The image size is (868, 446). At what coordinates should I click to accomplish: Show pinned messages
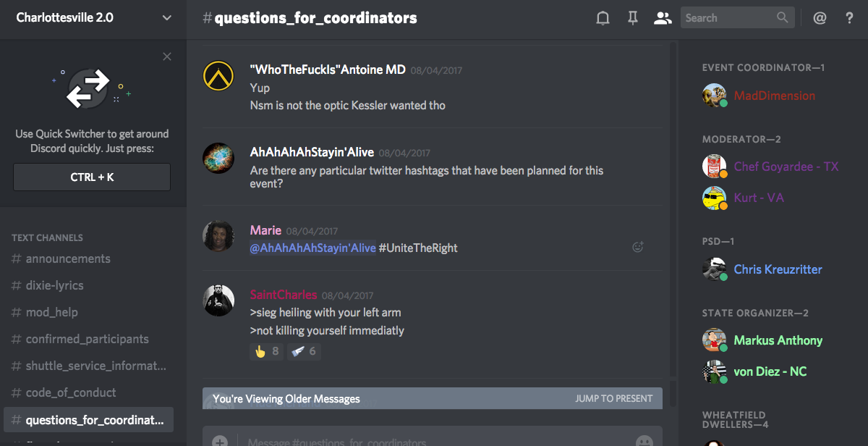click(x=633, y=18)
